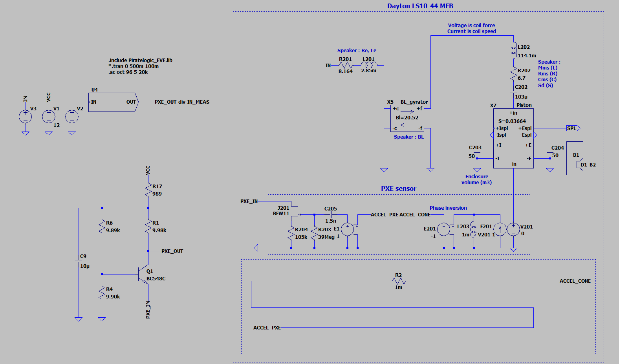Click the .include Piratelogic_EVE.lib directive

(140, 60)
